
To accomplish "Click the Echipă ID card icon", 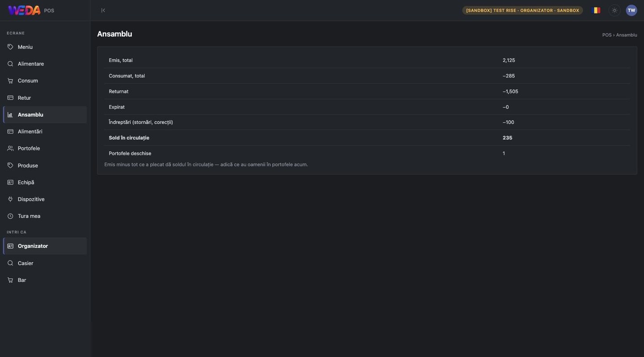I will 10,182.
